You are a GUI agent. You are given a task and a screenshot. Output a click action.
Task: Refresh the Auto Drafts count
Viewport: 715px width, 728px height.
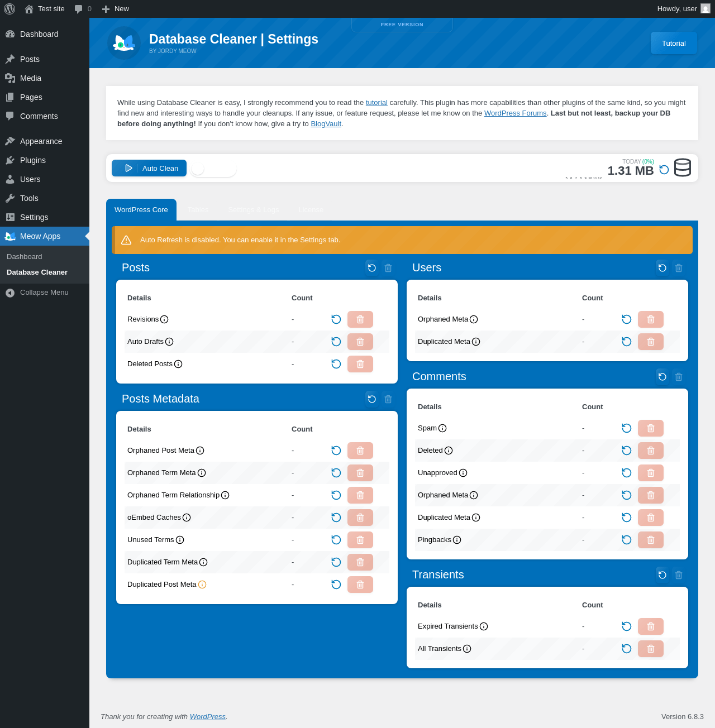336,342
